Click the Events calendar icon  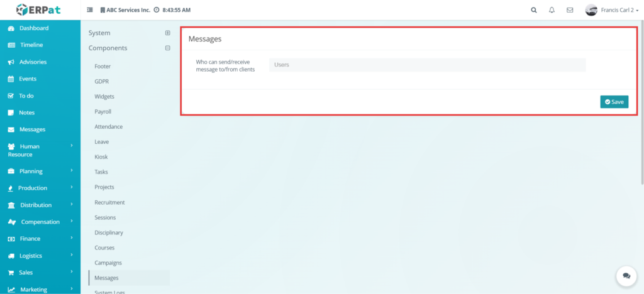pos(11,79)
